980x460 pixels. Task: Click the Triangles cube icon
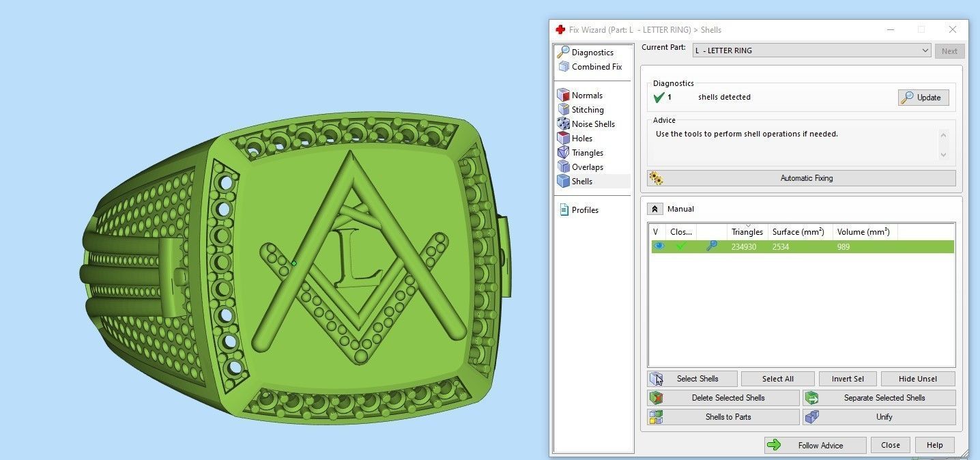563,153
